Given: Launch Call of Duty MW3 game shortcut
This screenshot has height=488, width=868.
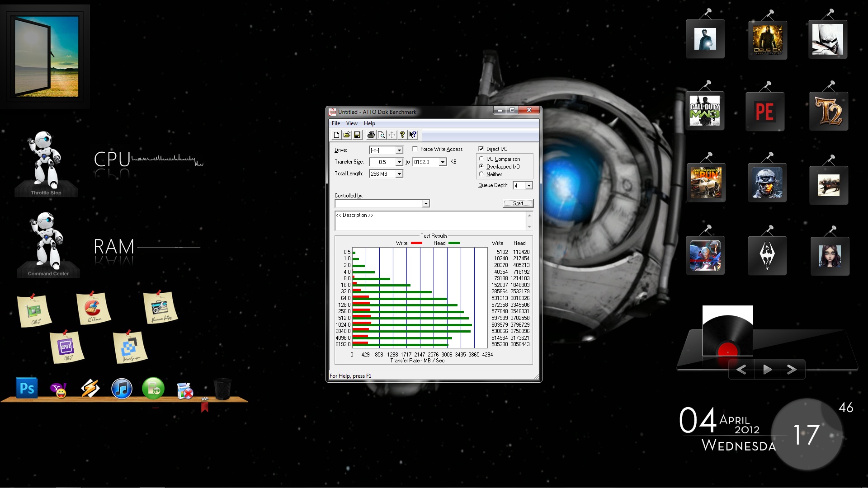Looking at the screenshot, I should tap(705, 111).
